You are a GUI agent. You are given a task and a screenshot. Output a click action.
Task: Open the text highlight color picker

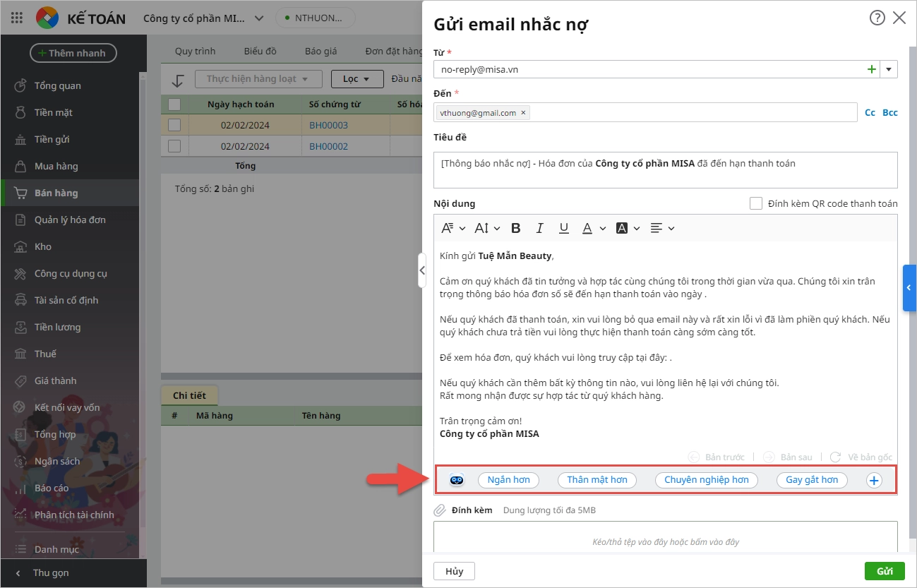pos(628,228)
